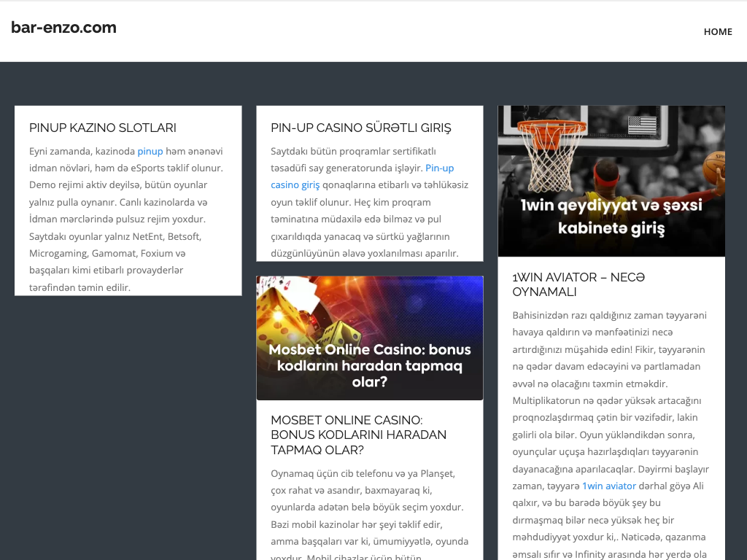Open the HOME menu item
This screenshot has height=560, width=747.
click(718, 31)
